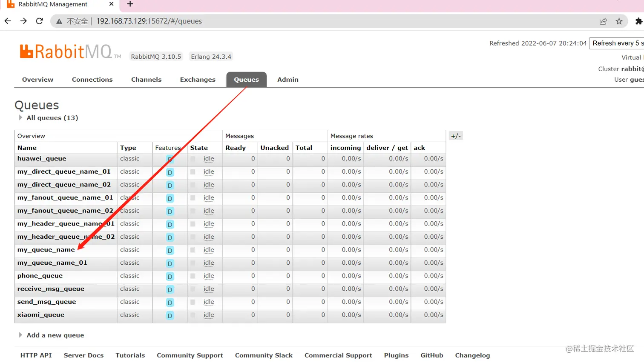Click the D feature badge for phone_queue
The image size is (644, 363).
coord(170,277)
